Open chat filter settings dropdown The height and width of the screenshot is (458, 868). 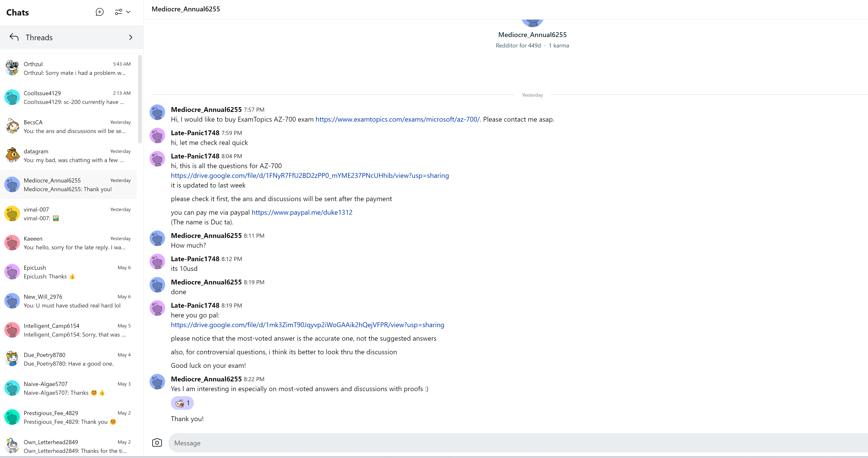pyautogui.click(x=123, y=12)
